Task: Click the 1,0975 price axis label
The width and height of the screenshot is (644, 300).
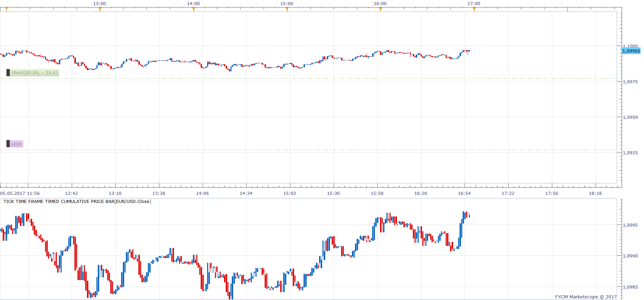Action: [x=630, y=82]
